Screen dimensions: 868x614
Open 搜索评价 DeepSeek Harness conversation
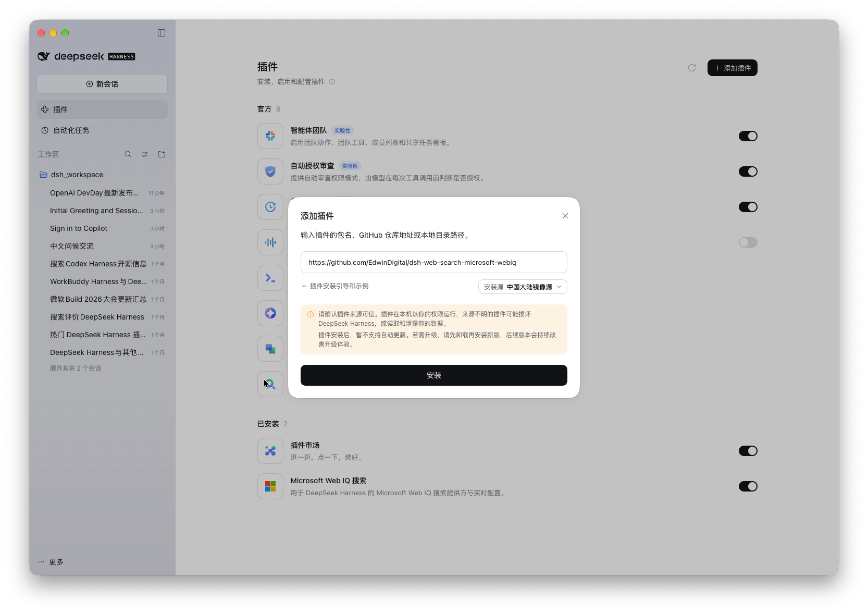pos(102,317)
